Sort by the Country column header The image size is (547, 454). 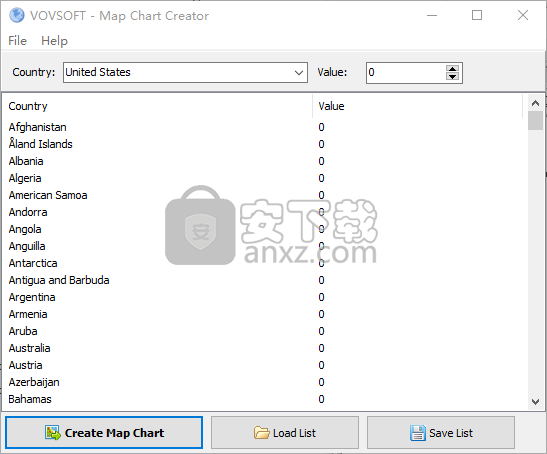pos(157,106)
